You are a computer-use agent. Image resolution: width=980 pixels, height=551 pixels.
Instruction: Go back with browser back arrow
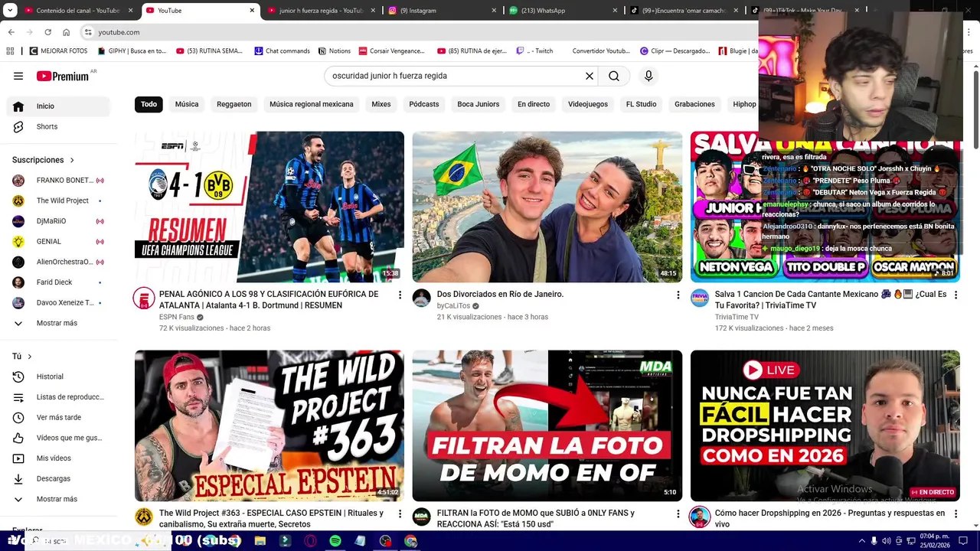[x=11, y=32]
